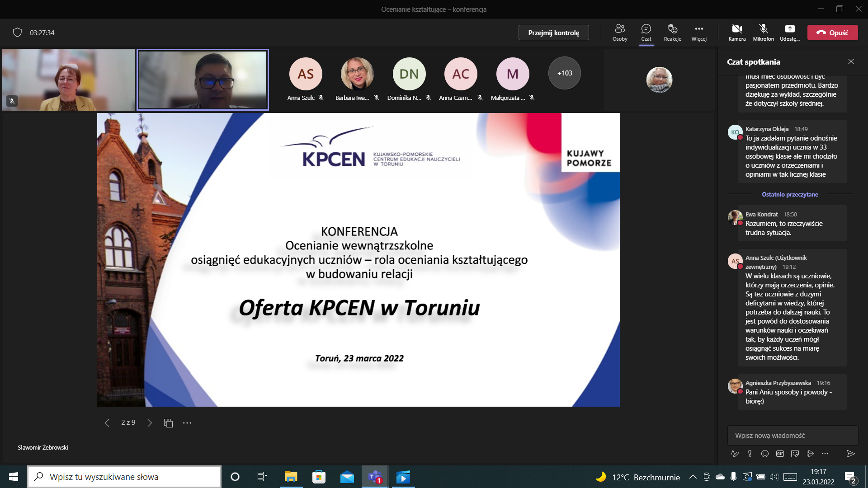Select the highlighted speaker video tile

[x=203, y=80]
